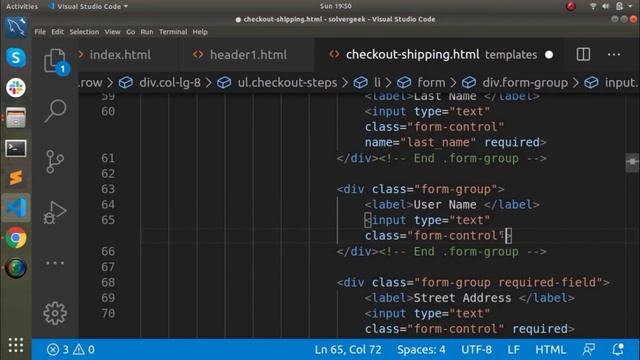Open the Edit menu
Screen dimensions: 640x360
click(58, 32)
